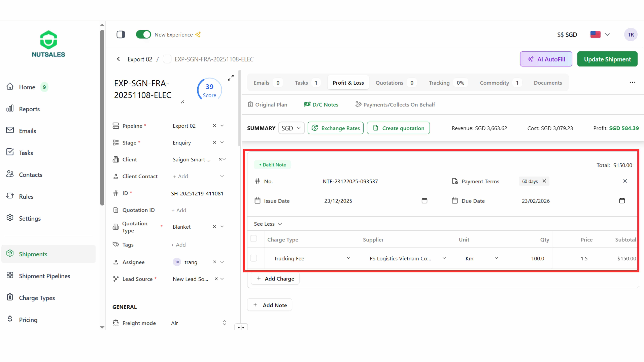Open Reports from the sidebar
Screen dimensions: 644x362
(29, 109)
